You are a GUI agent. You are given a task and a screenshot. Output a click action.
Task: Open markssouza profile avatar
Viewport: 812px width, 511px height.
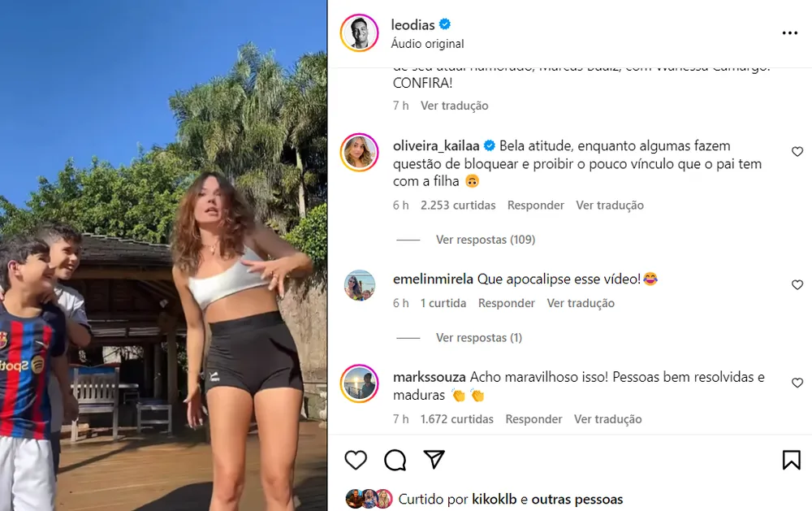[360, 383]
